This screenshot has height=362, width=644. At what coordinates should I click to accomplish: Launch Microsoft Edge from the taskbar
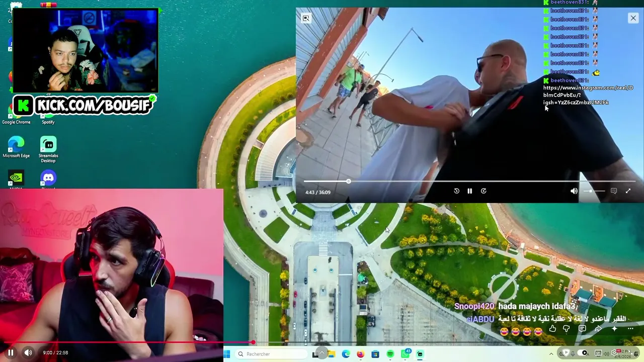(x=346, y=354)
